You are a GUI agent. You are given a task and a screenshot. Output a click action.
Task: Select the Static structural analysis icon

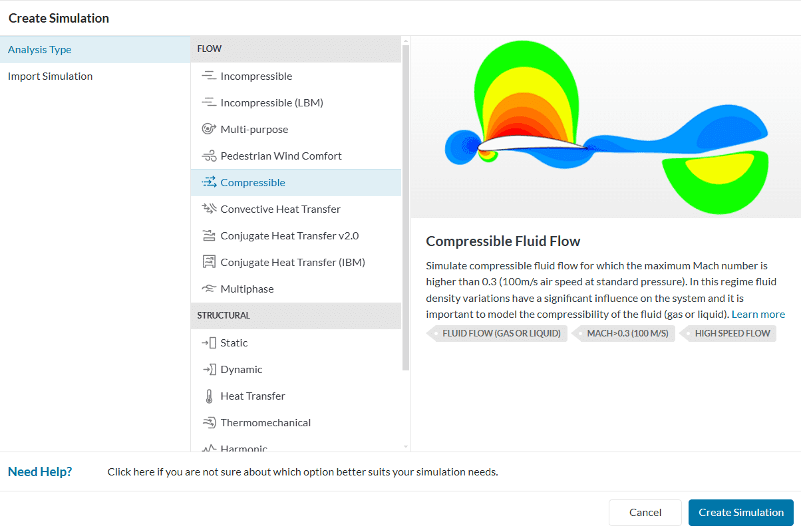[x=209, y=343]
